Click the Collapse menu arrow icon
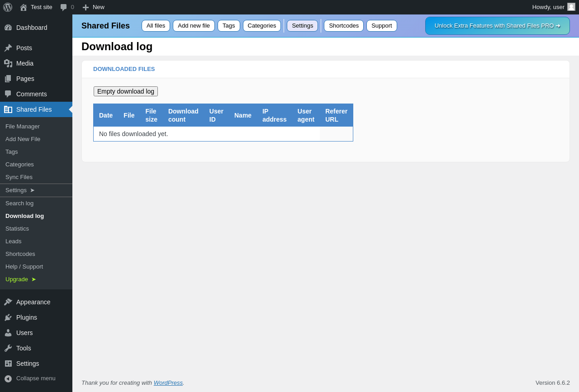This screenshot has width=579, height=392. pos(8,378)
